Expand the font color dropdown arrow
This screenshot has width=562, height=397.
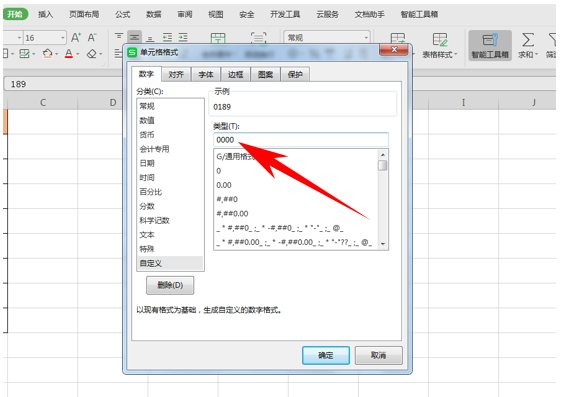pos(77,54)
